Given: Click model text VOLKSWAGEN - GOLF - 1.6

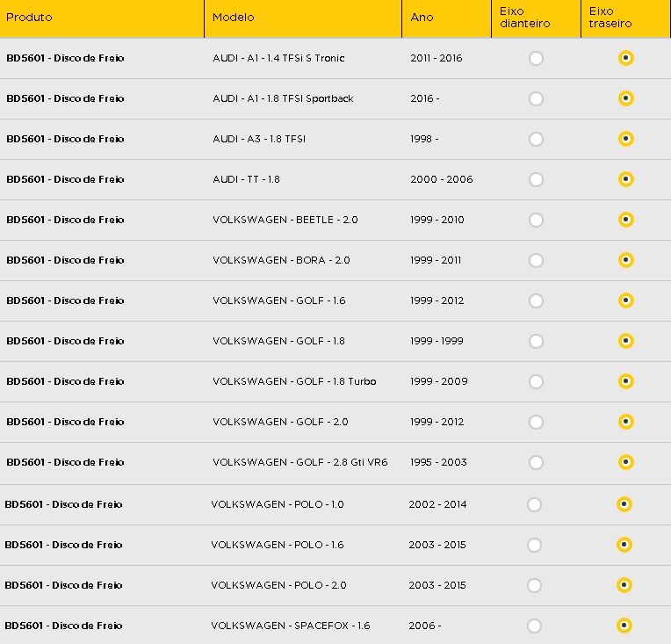Looking at the screenshot, I should pyautogui.click(x=279, y=300).
